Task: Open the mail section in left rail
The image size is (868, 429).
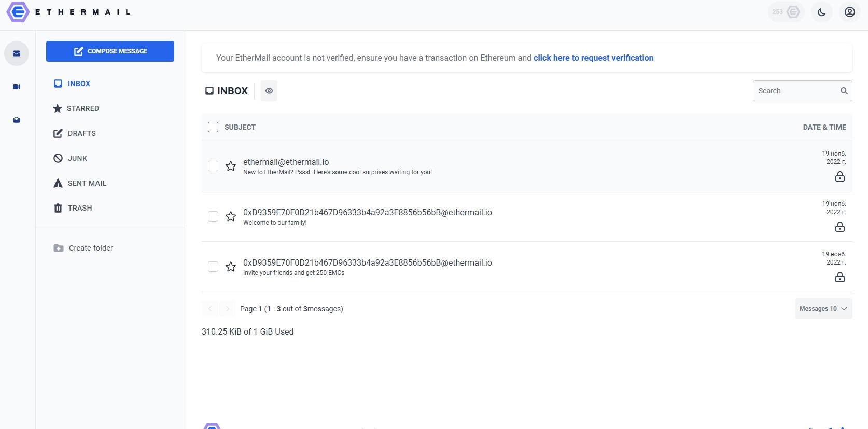Action: coord(17,53)
